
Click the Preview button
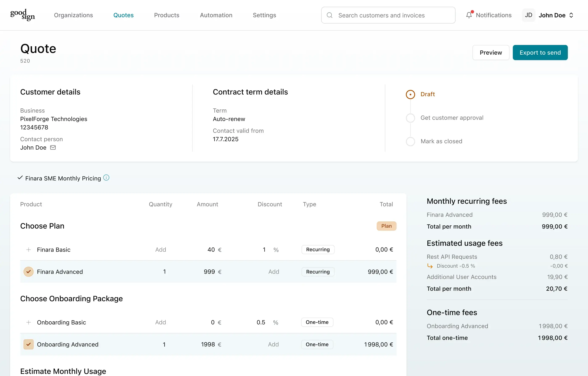491,53
